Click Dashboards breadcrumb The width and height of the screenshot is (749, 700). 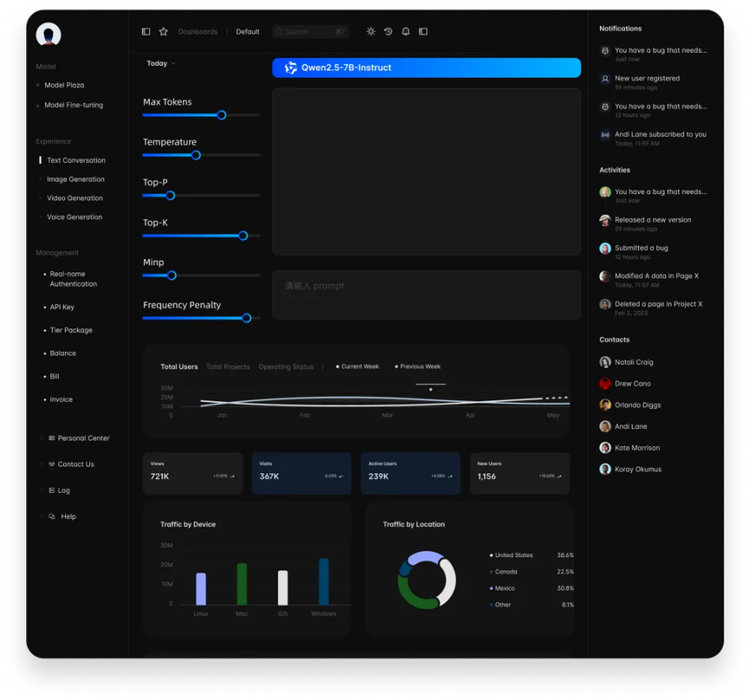point(198,31)
